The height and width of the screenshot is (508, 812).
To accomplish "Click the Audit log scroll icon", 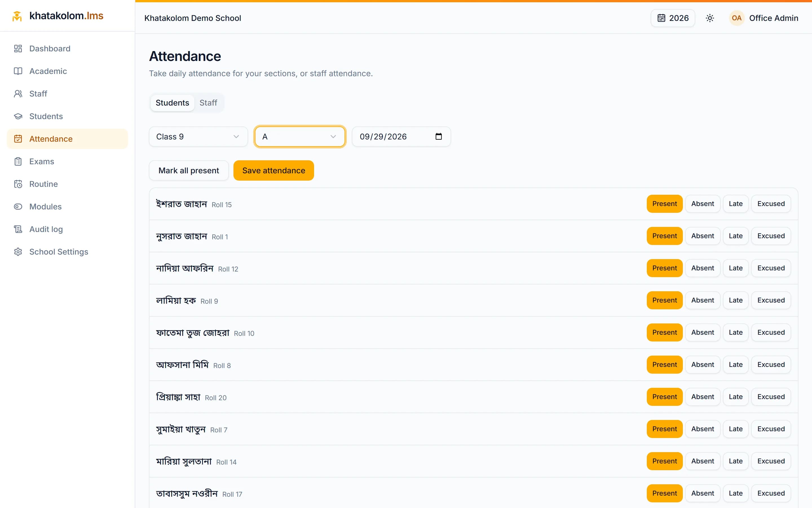I will tap(18, 229).
